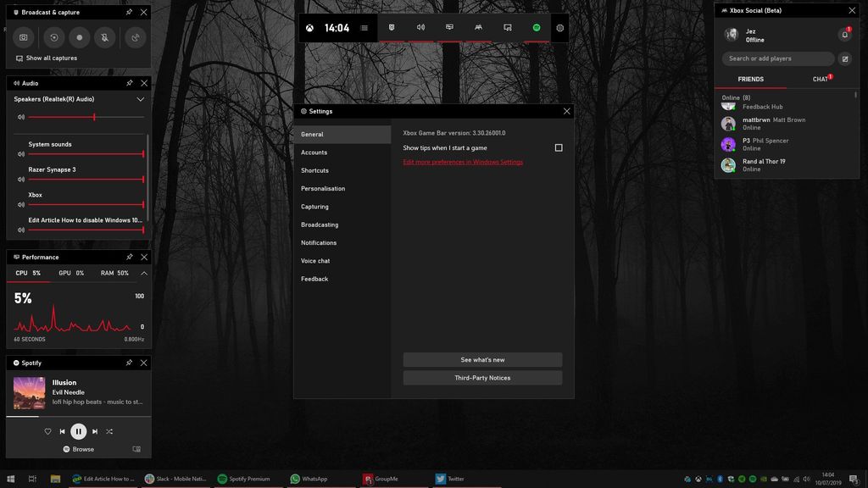This screenshot has height=488, width=868.
Task: Enable Show tips when I start a game
Action: pos(559,147)
